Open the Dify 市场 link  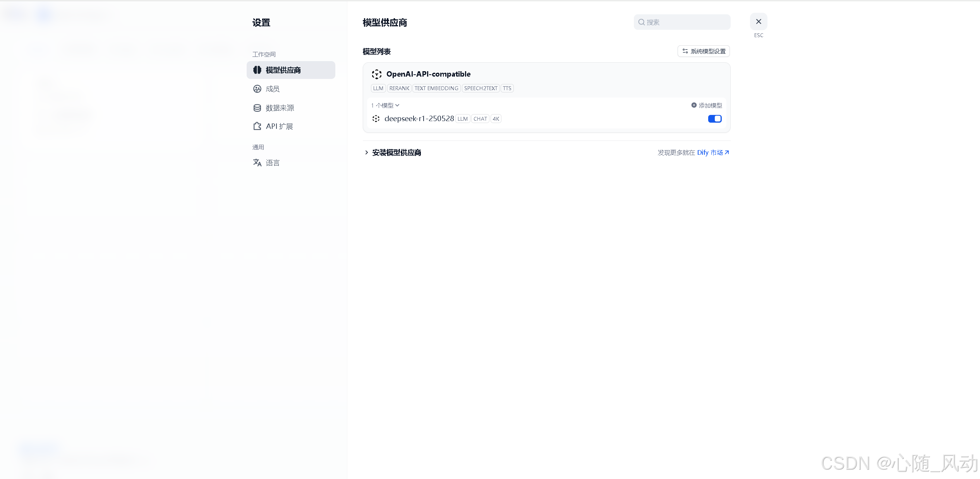[712, 152]
